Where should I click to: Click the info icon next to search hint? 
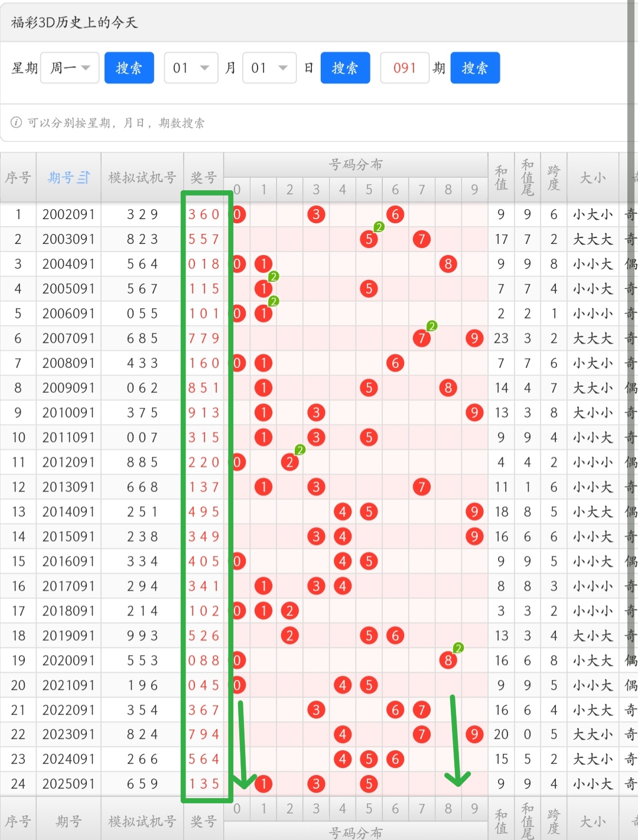coord(17,122)
